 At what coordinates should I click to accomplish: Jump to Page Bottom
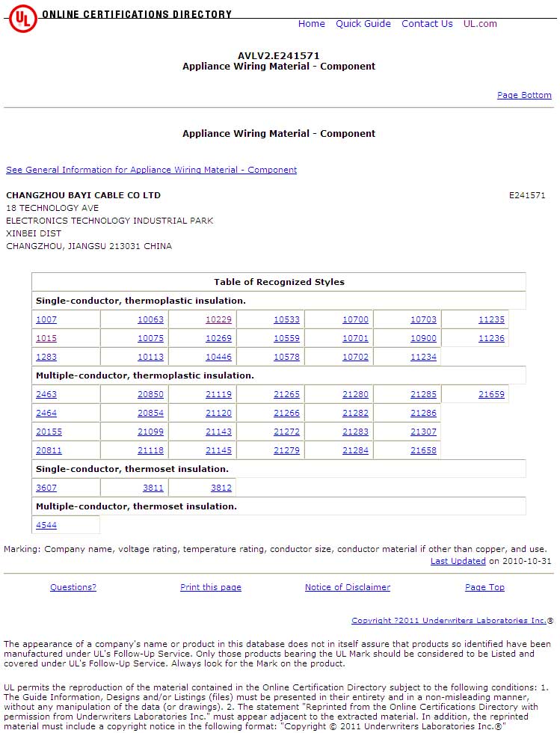(524, 95)
